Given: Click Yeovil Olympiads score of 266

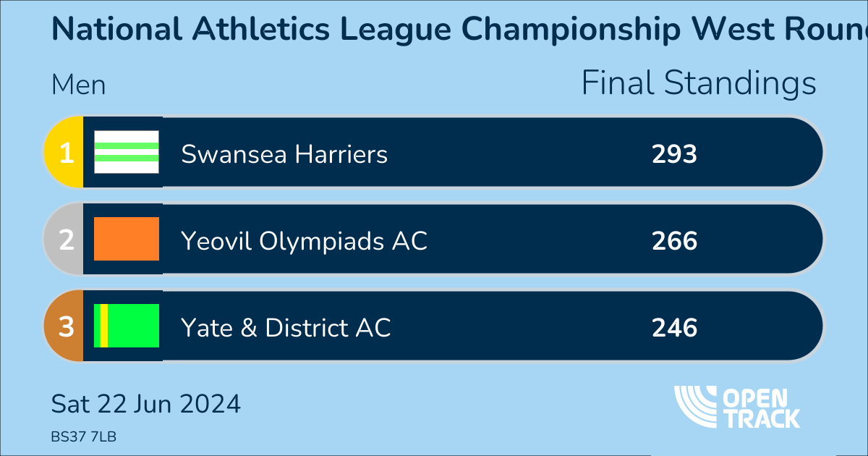Looking at the screenshot, I should point(674,241).
